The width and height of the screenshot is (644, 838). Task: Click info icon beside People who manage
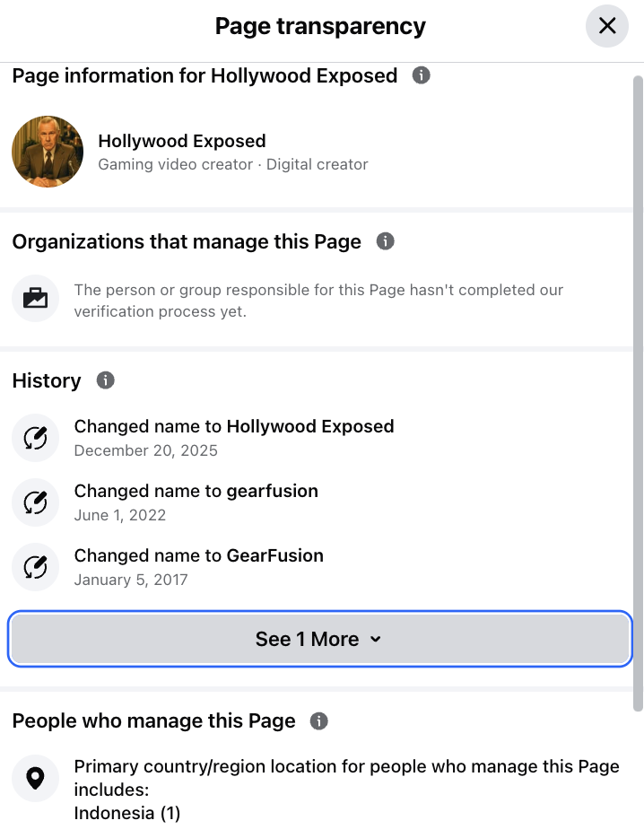(x=318, y=720)
